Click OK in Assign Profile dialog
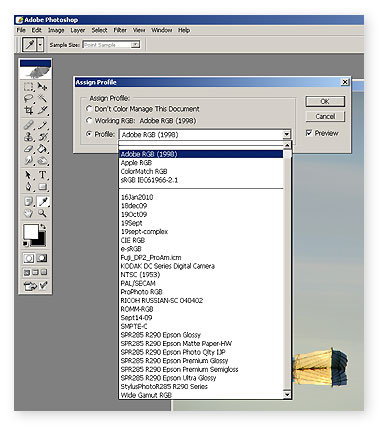Viewport: 380px width, 428px height. [x=325, y=101]
